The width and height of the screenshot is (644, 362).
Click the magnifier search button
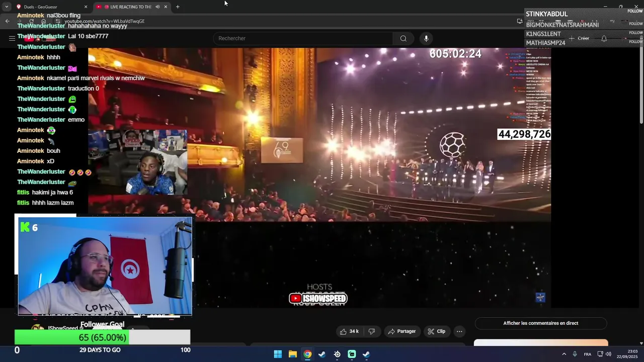click(404, 38)
